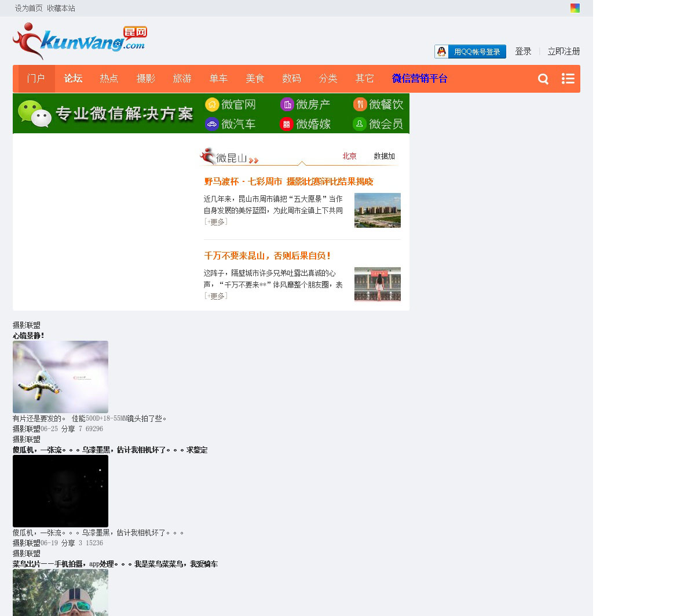Open post title 心境景静!

coord(29,336)
